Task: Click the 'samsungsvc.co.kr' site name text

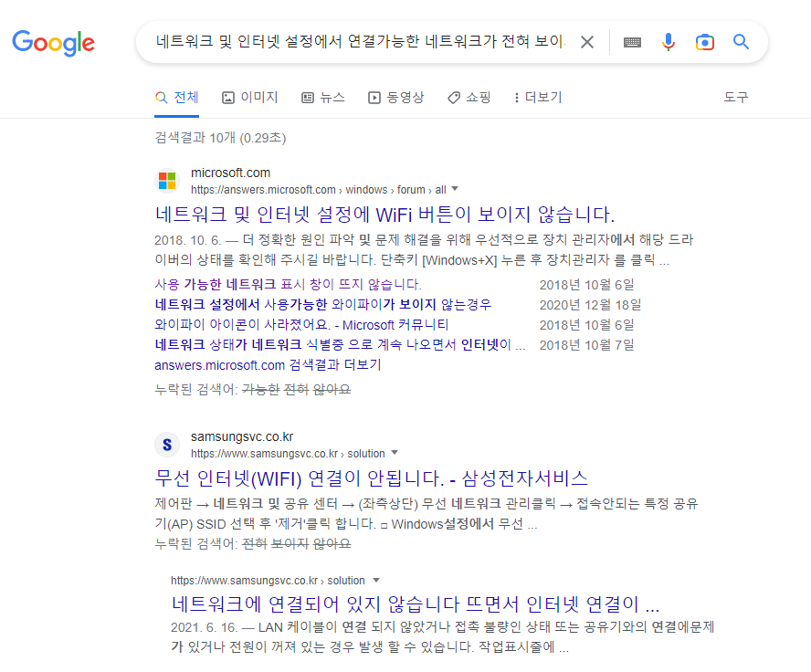Action: [242, 436]
